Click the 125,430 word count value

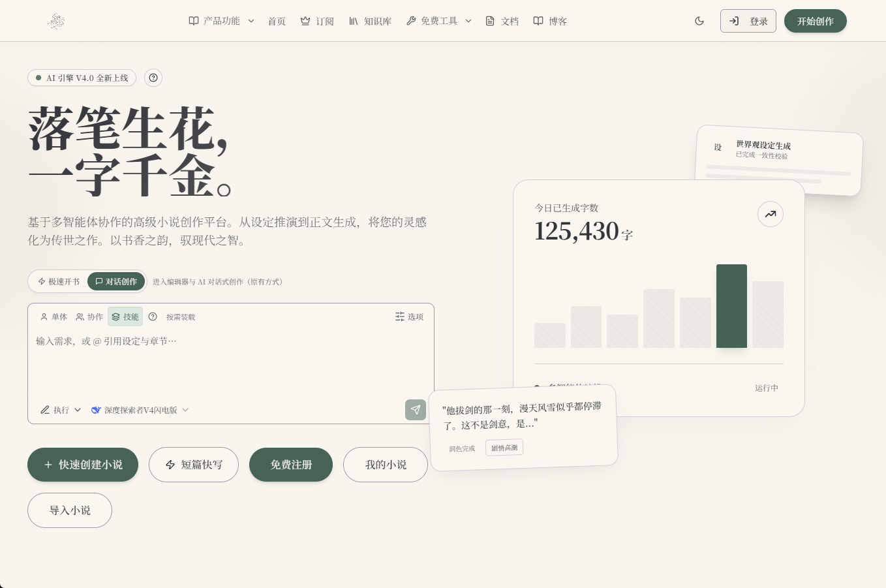tap(577, 231)
